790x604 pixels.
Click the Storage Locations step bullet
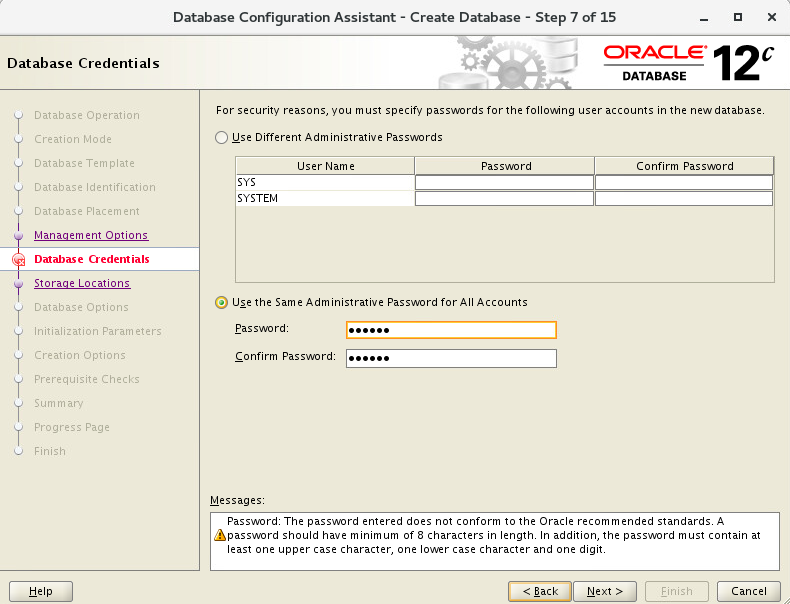(19, 284)
